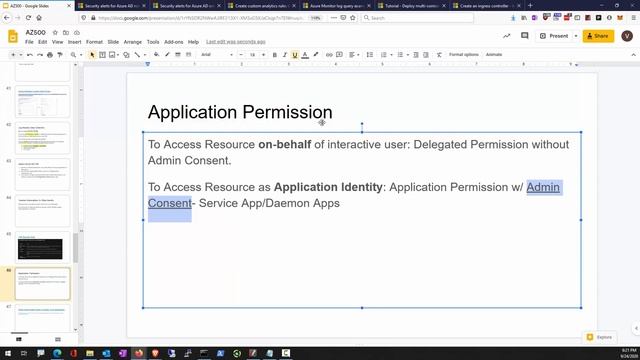This screenshot has height=360, width=640.
Task: Open the comment history speech bubble
Action: [x=525, y=36]
